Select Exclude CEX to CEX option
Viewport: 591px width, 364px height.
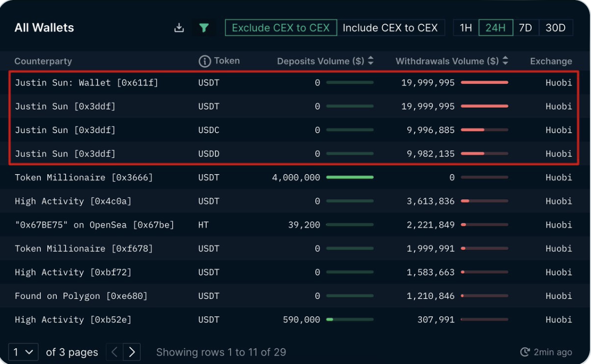281,27
